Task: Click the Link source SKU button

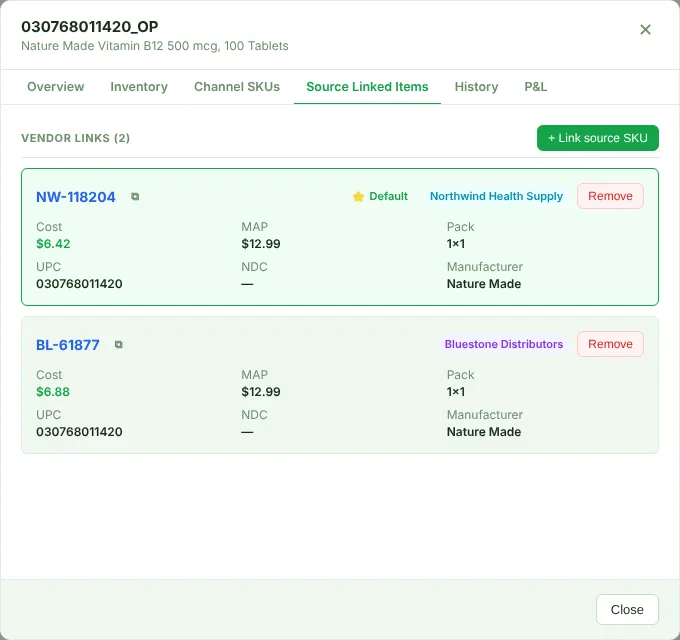Action: pos(598,138)
